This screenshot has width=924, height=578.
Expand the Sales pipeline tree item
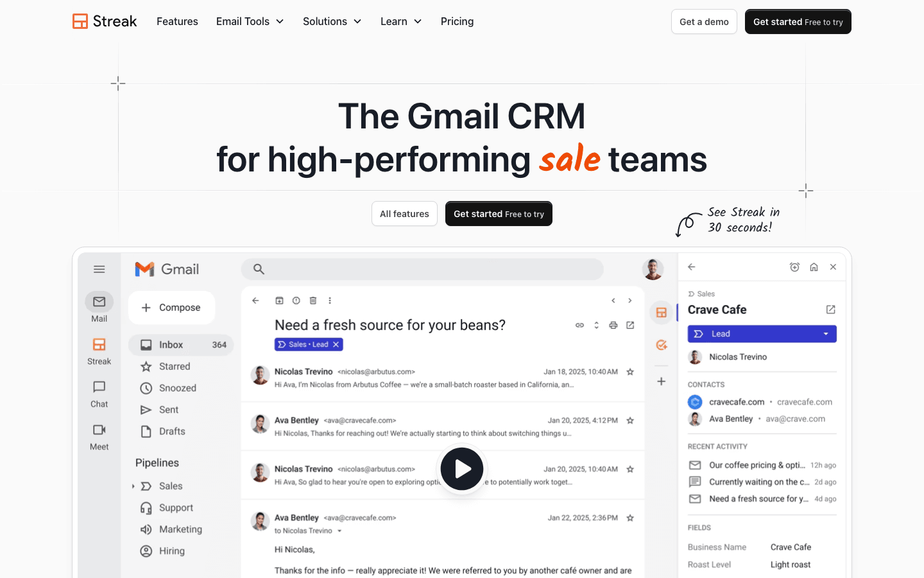133,486
